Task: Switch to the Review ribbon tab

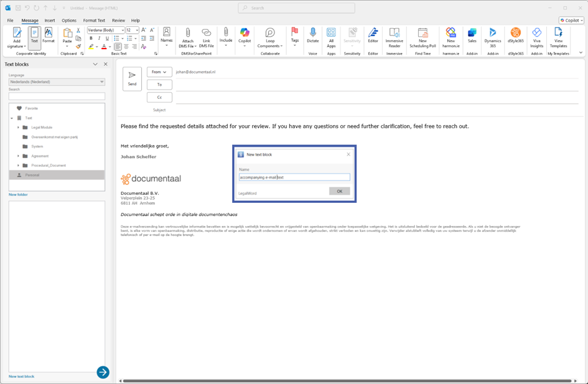Action: [x=118, y=21]
